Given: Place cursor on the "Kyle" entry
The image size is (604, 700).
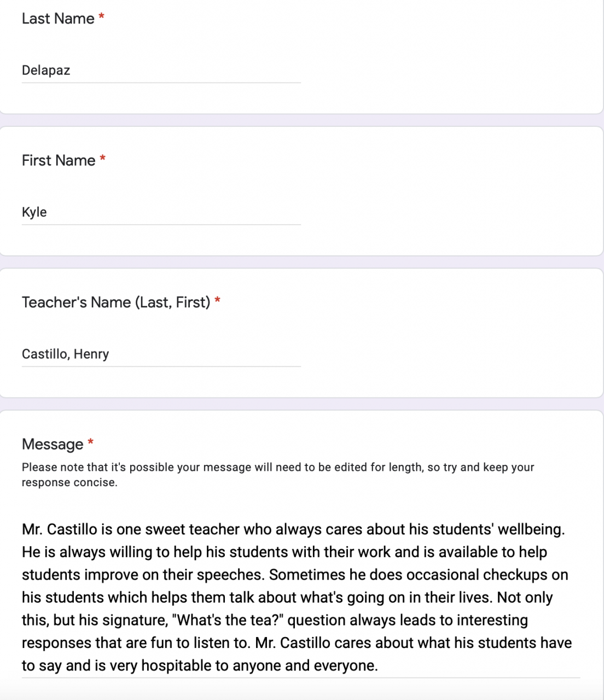Looking at the screenshot, I should click(34, 212).
